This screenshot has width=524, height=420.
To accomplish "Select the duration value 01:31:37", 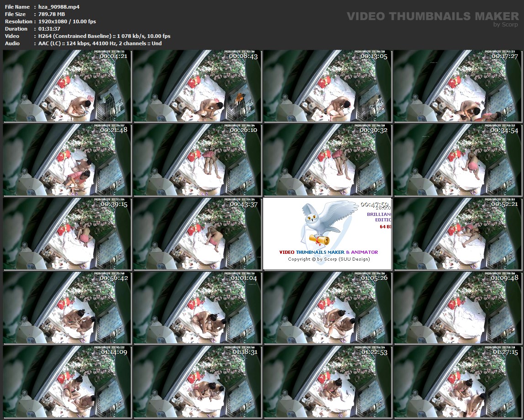I will click(x=49, y=29).
